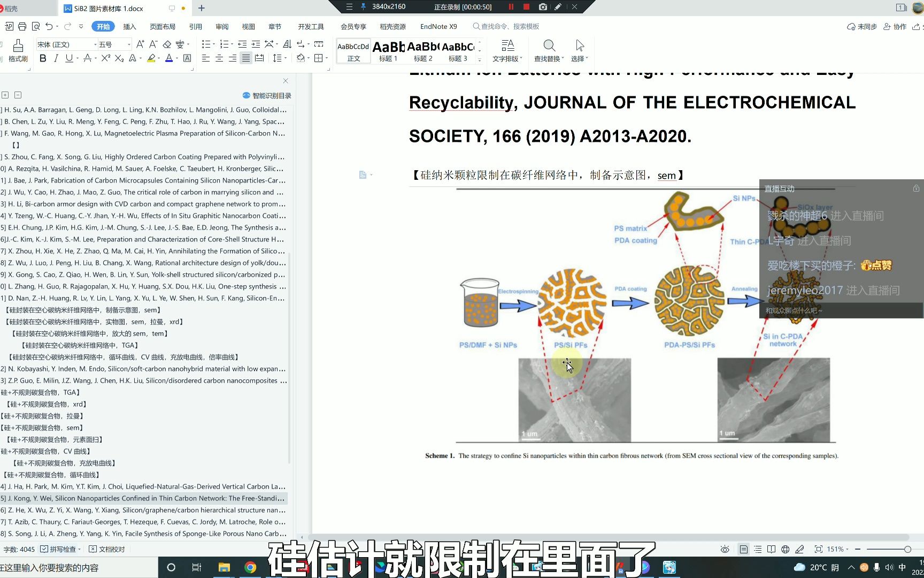The height and width of the screenshot is (578, 924).
Task: Click the zoom slider handle
Action: (x=907, y=549)
